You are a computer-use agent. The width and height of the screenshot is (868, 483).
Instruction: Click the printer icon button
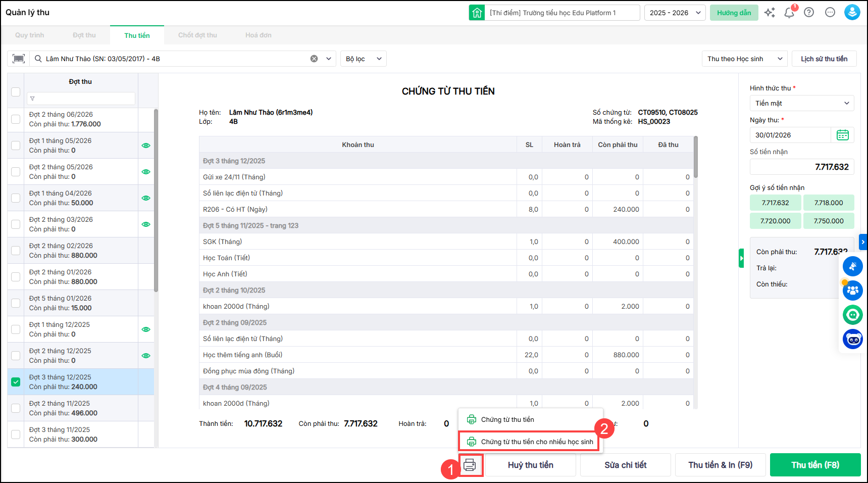pos(470,465)
